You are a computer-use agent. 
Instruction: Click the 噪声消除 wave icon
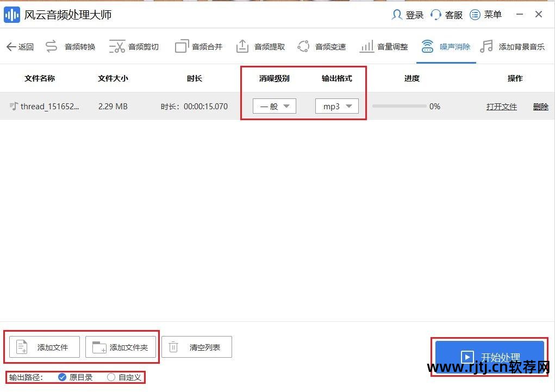[x=428, y=46]
